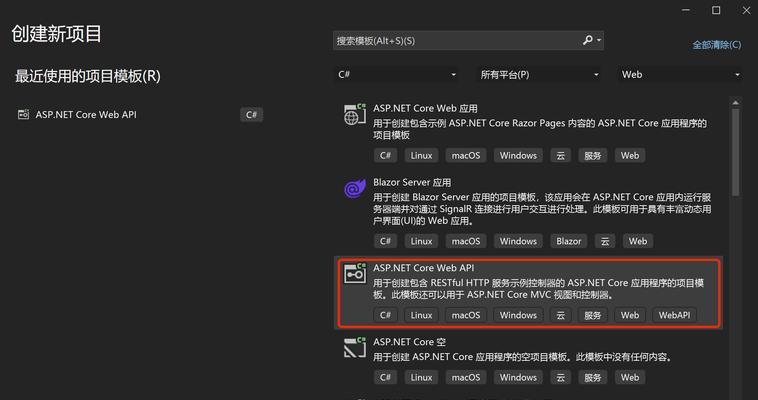Minimize the 创建新项目 dialog window
The image size is (758, 400).
(685, 10)
